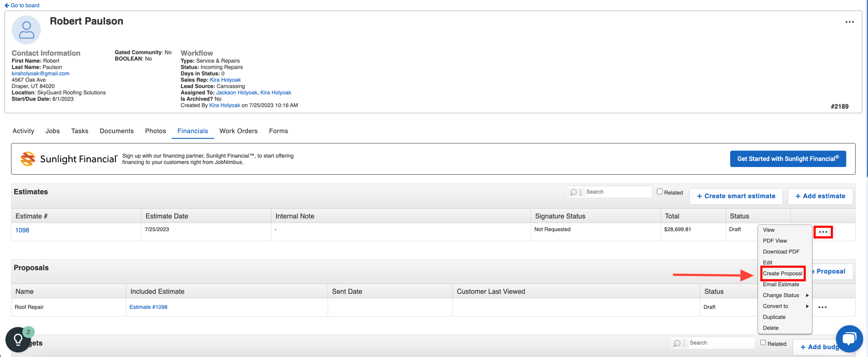Open the Roof Repair proposal's three-dot menu
Viewport: 868px width, 357px height.
tap(822, 307)
